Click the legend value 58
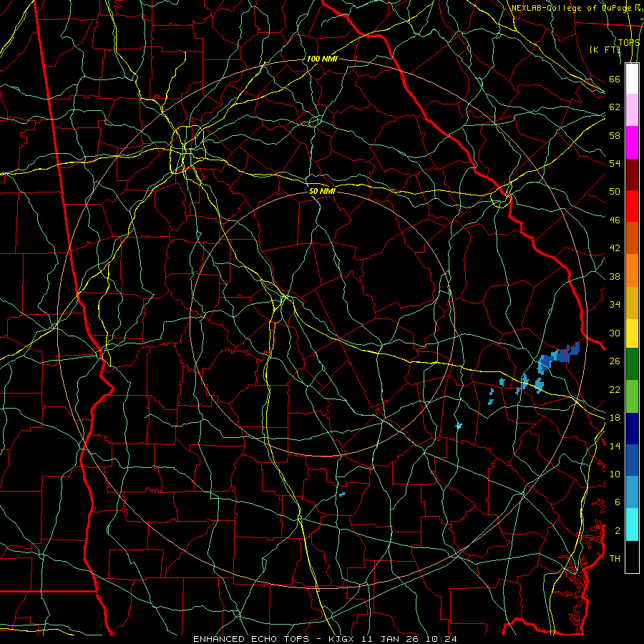644x644 pixels. coord(615,135)
